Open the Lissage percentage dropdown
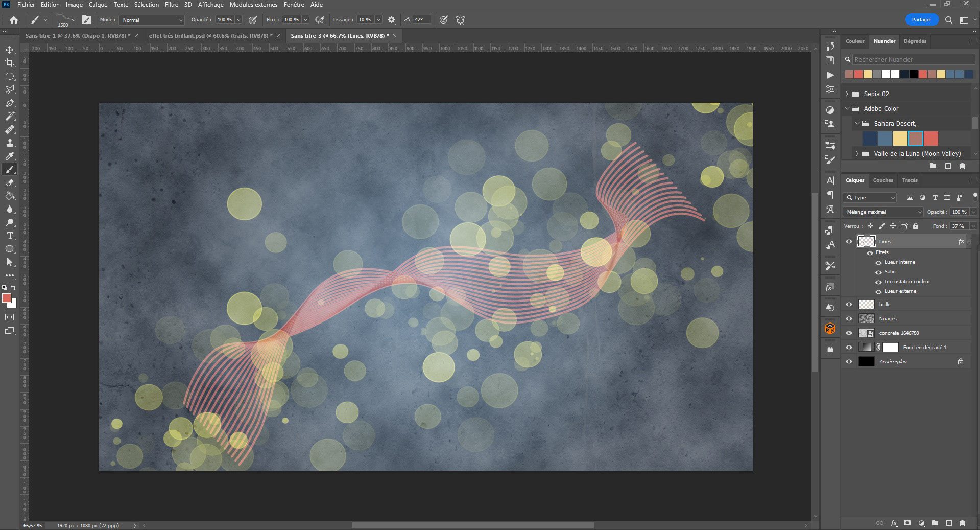The height and width of the screenshot is (530, 980). 378,20
